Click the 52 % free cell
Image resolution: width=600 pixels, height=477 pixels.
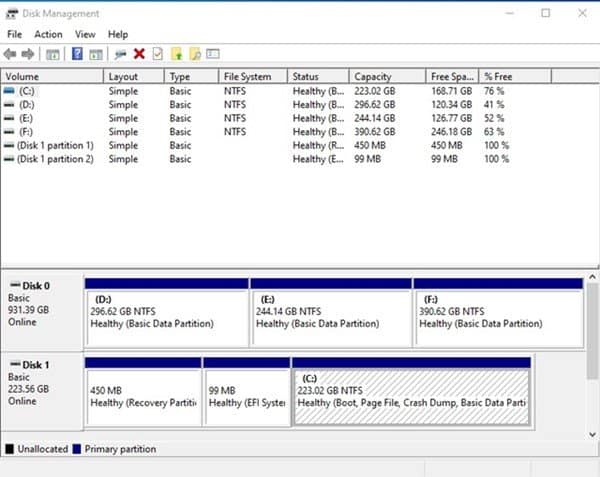click(x=494, y=118)
